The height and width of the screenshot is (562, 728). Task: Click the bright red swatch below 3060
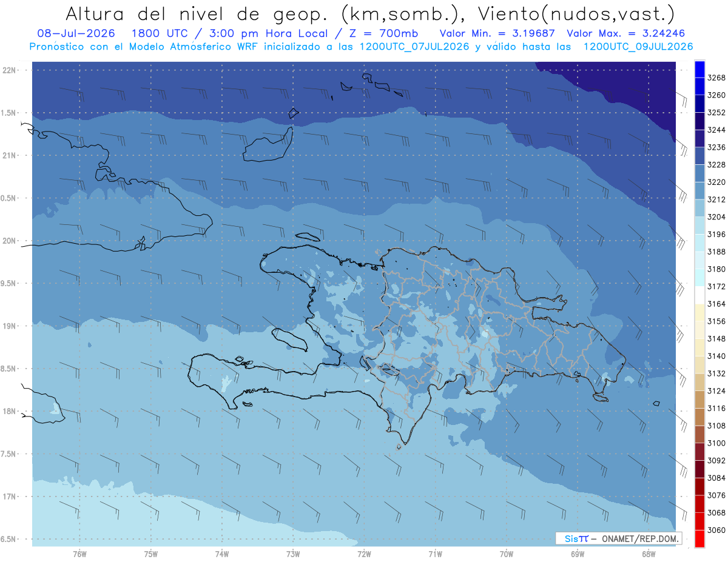coord(699,538)
